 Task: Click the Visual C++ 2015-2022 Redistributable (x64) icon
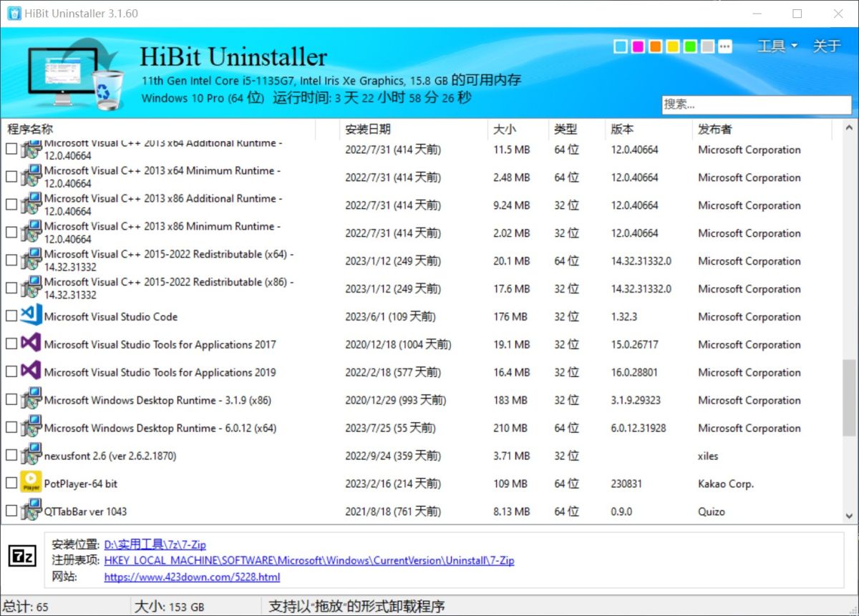click(x=31, y=260)
